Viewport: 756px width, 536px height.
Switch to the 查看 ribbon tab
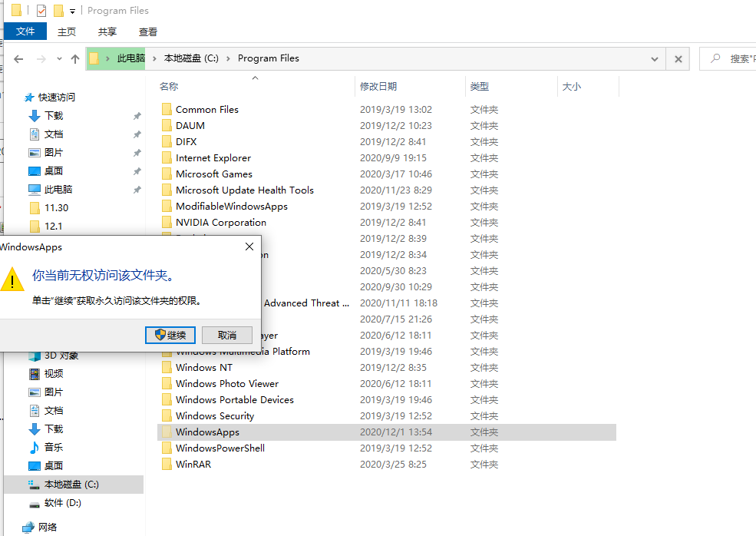click(147, 31)
